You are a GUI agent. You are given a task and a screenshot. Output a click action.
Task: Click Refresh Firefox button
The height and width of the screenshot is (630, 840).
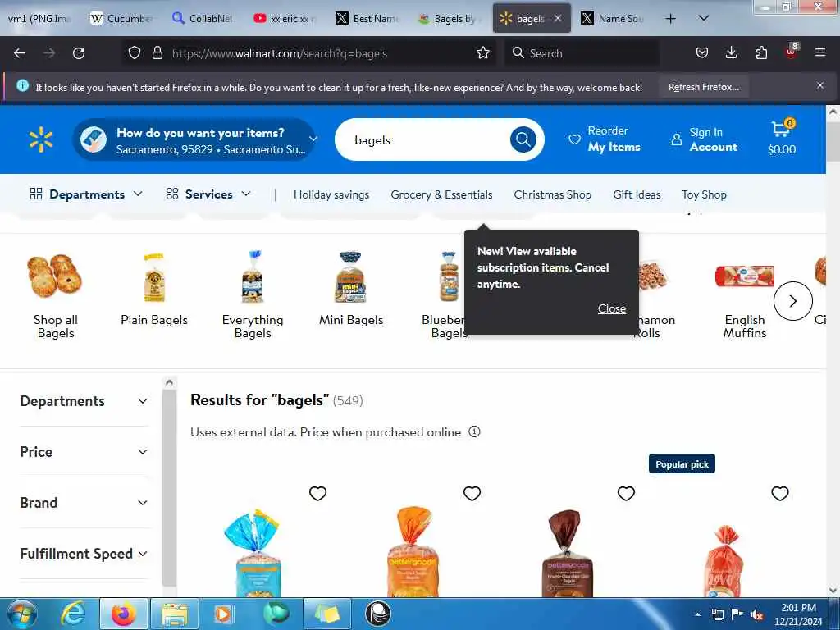tap(703, 87)
